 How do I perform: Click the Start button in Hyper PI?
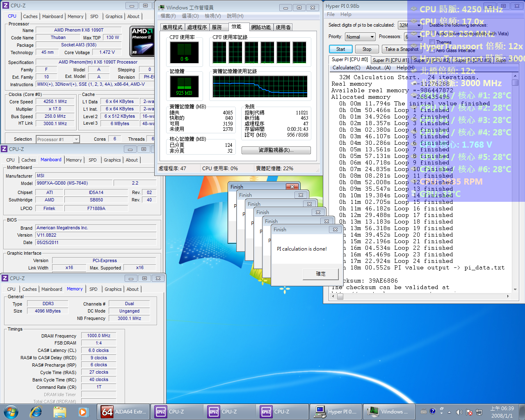point(341,49)
